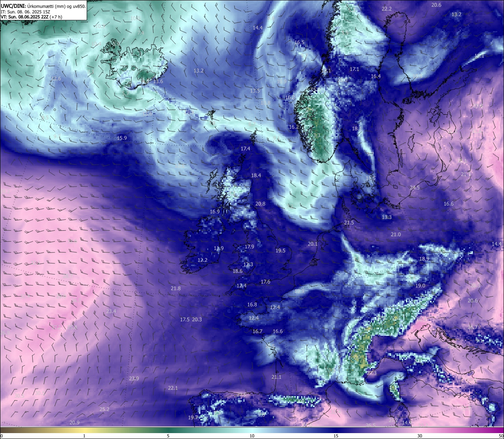Click the 22.2 value at top
Screen dimensions: 504x439
[387, 9]
